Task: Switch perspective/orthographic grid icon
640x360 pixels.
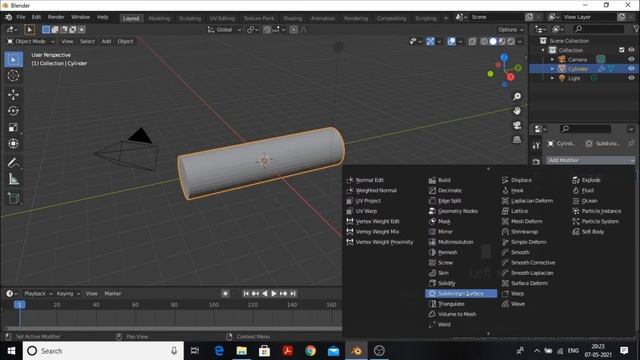Action: (x=517, y=140)
